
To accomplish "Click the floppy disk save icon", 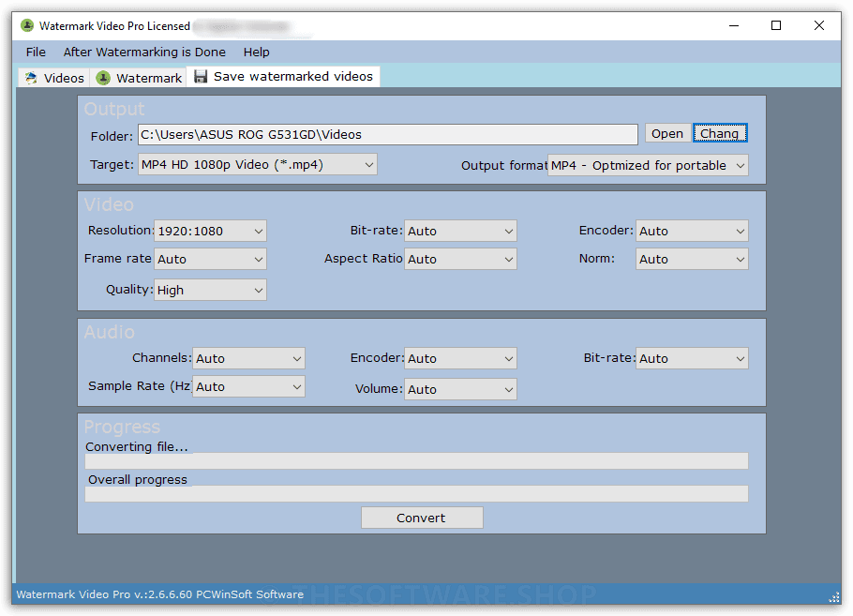I will [201, 76].
